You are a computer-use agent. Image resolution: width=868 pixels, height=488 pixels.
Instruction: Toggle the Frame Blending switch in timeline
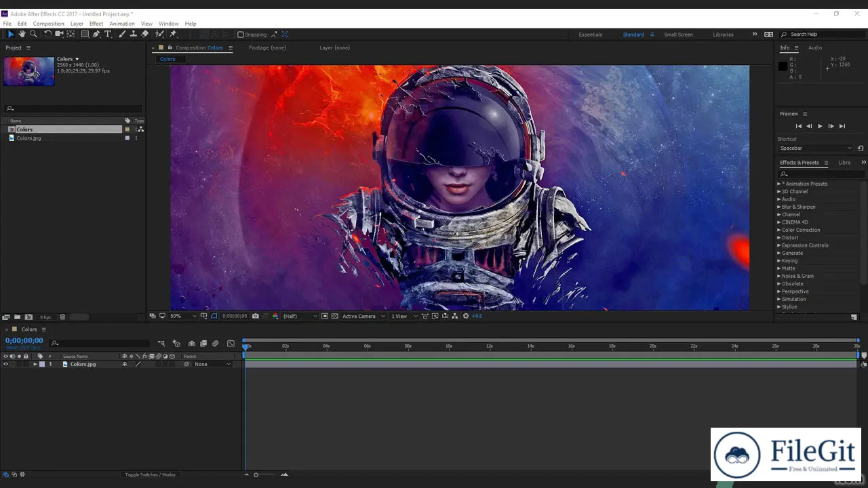point(203,344)
